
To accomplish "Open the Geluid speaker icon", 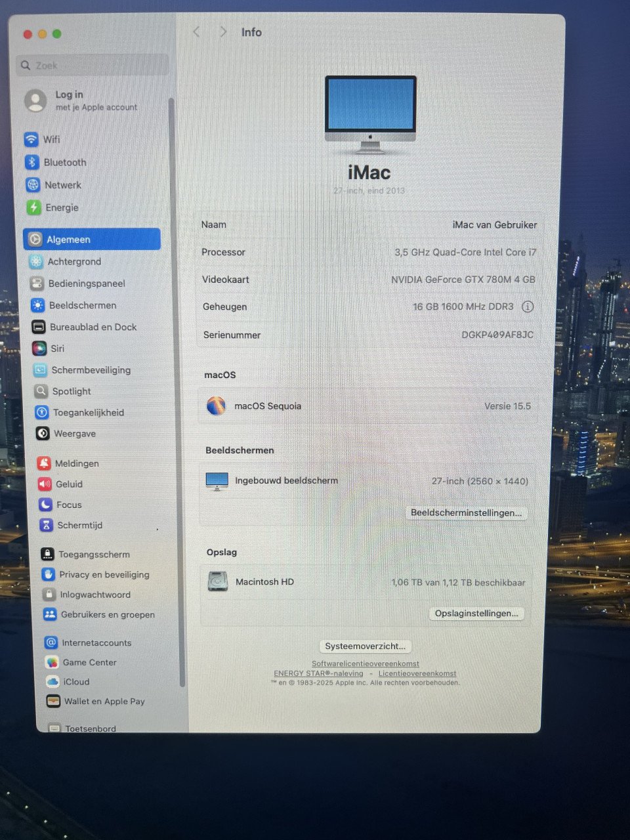I will coord(45,484).
